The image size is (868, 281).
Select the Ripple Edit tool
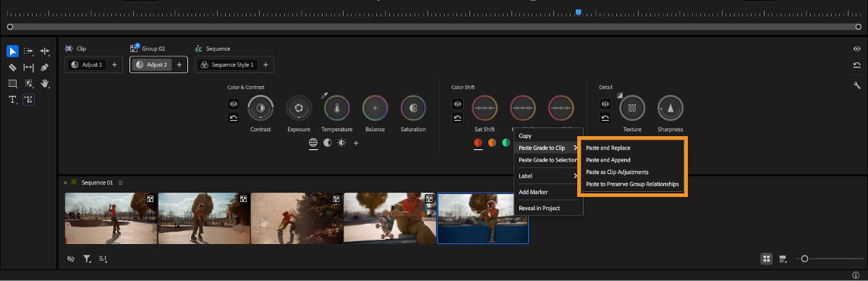point(45,51)
